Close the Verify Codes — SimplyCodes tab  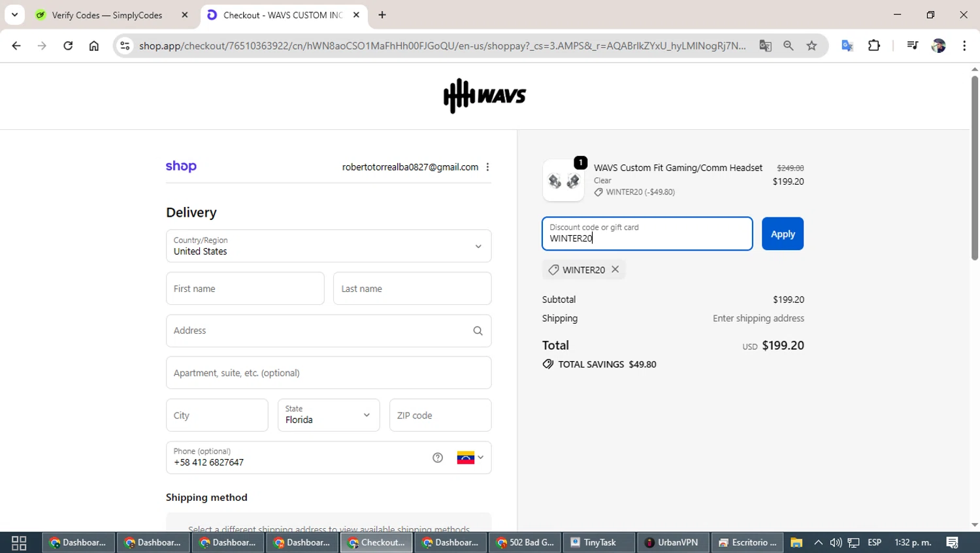(185, 14)
